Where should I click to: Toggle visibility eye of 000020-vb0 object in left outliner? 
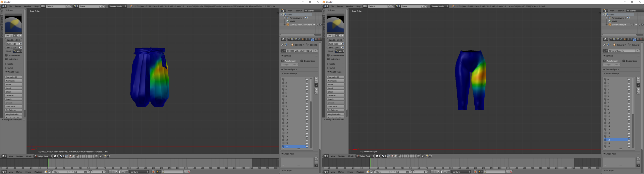pyautogui.click(x=314, y=24)
